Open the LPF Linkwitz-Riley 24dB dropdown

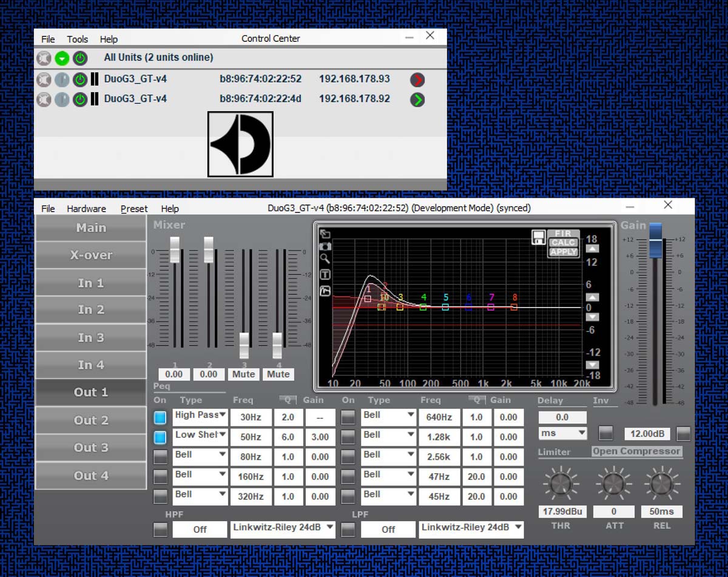(x=472, y=528)
